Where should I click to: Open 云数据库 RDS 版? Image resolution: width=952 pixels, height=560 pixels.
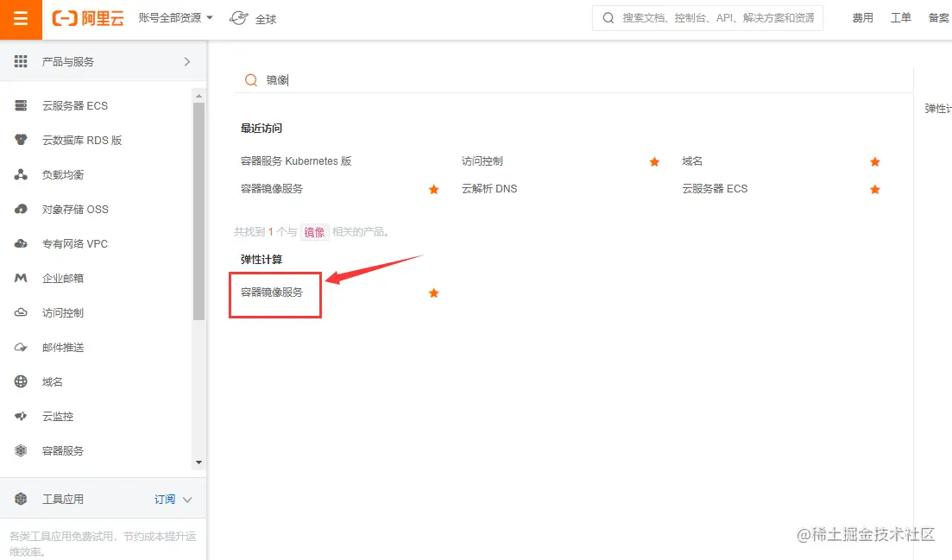[x=82, y=140]
